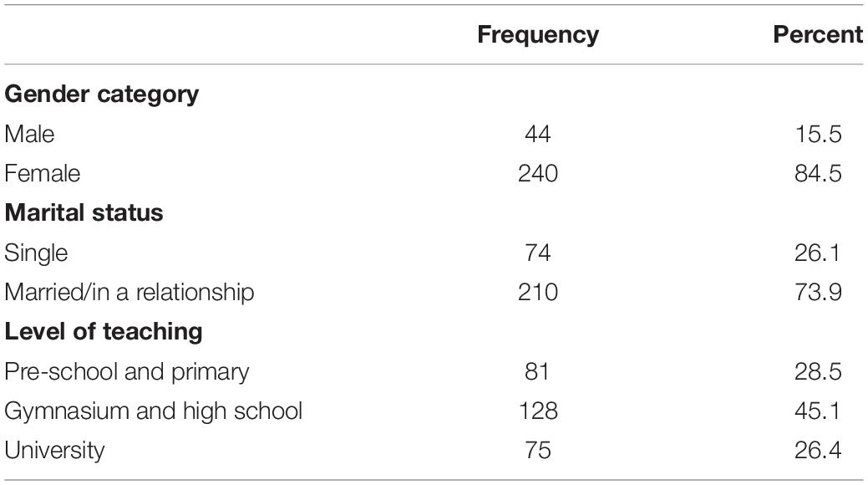
Task: Click the Male frequency value 44
Action: tap(537, 134)
